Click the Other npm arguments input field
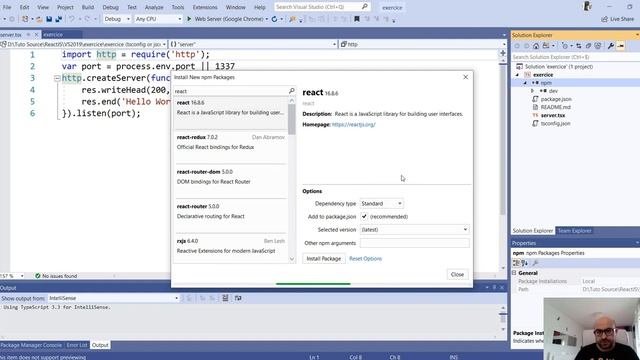640x360 pixels. coord(414,243)
